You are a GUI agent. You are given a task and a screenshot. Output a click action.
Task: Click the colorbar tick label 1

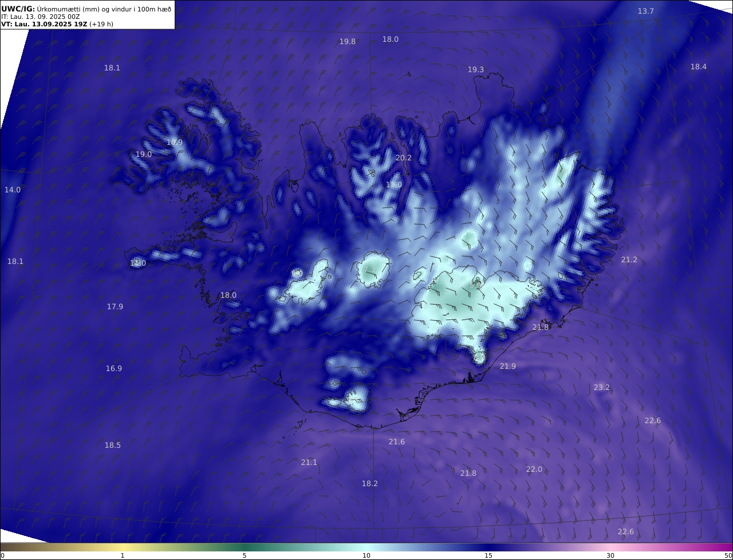coord(123,555)
